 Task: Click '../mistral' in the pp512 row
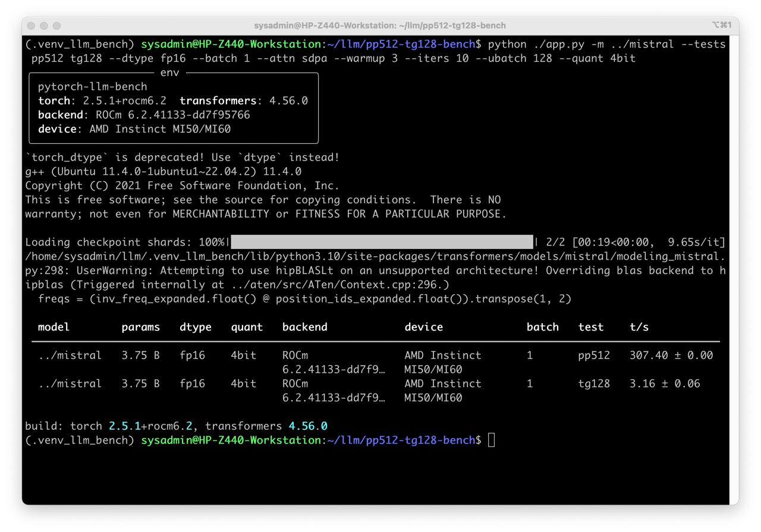tap(70, 355)
